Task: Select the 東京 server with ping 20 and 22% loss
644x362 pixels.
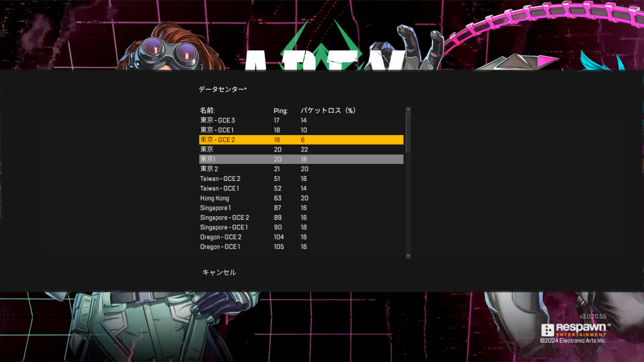Action: (x=207, y=150)
